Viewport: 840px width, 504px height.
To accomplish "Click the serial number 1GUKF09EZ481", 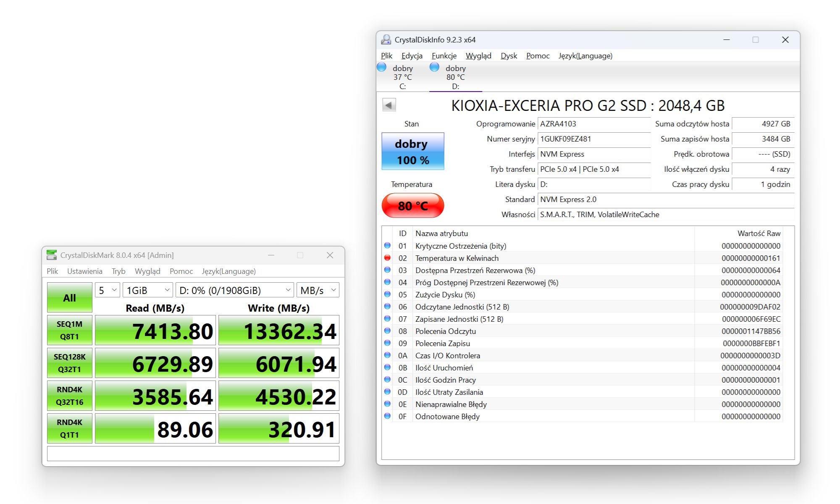I will (594, 139).
